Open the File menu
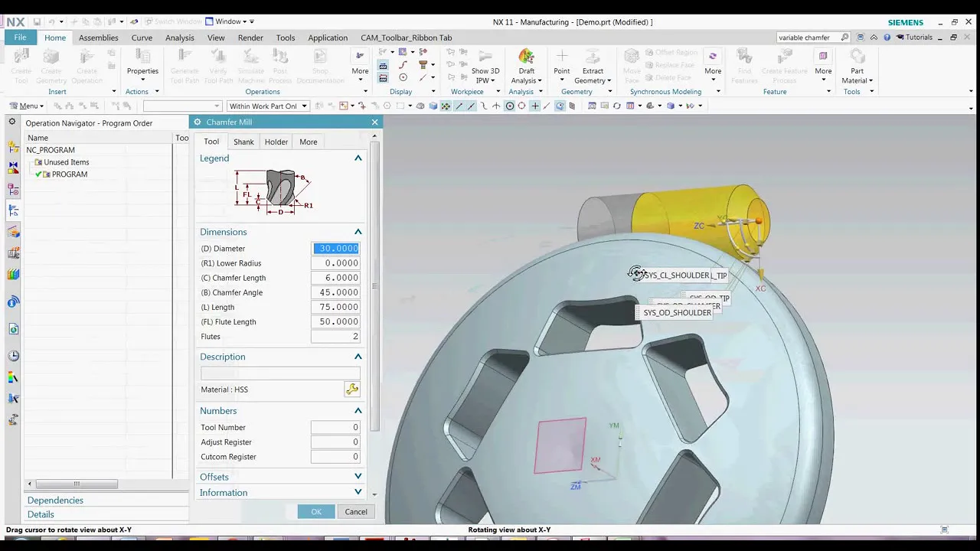This screenshot has height=551, width=980. click(20, 37)
